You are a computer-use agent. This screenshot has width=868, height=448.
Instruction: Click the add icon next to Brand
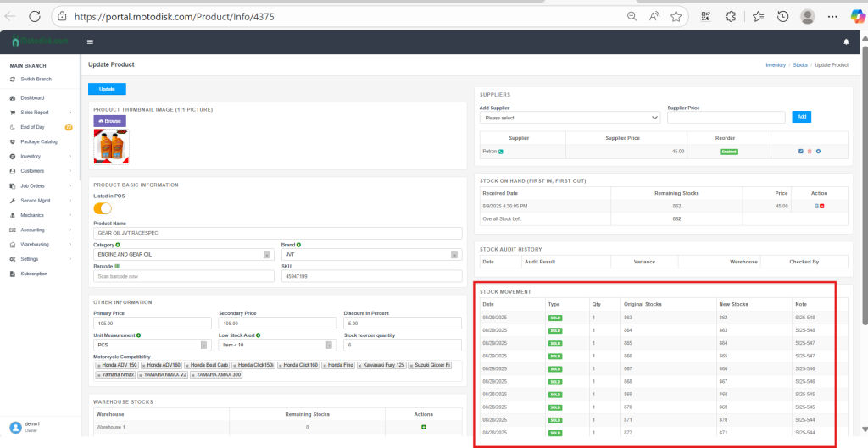pos(298,245)
